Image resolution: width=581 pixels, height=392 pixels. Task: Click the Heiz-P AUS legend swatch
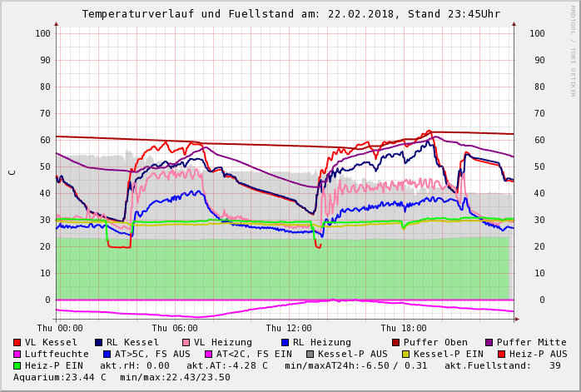(x=500, y=354)
